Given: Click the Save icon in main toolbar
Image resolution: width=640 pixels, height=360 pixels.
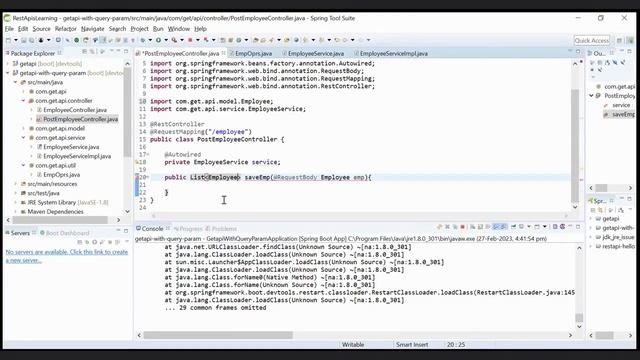Looking at the screenshot, I should tap(24, 40).
